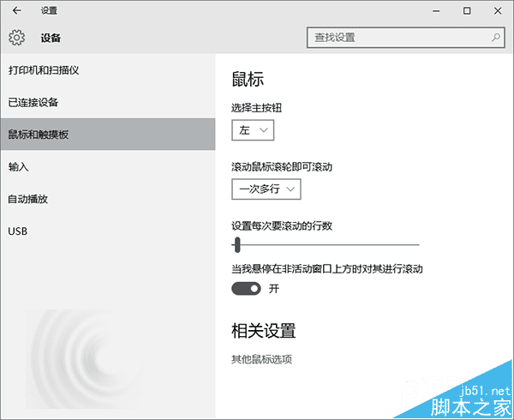Screen dimensions: 514x420
Task: Turn off inactive window scrolling toggle
Action: [x=246, y=289]
